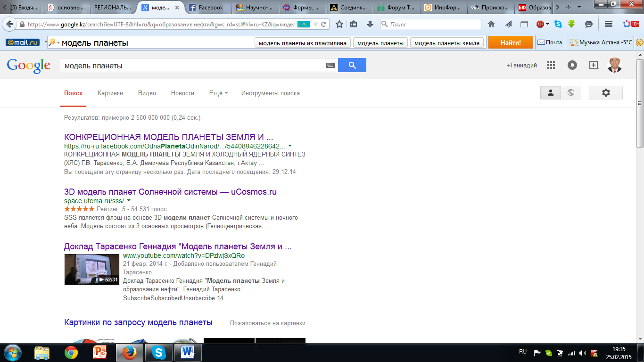Switch to the Картинки search tab
This screenshot has height=362, width=644.
(110, 93)
